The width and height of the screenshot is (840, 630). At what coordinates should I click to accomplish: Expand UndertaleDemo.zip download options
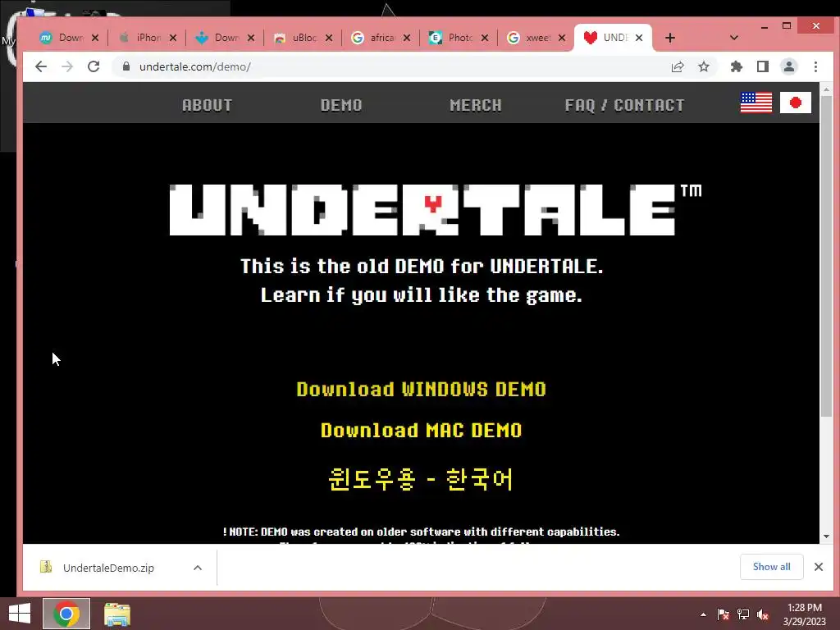[198, 568]
